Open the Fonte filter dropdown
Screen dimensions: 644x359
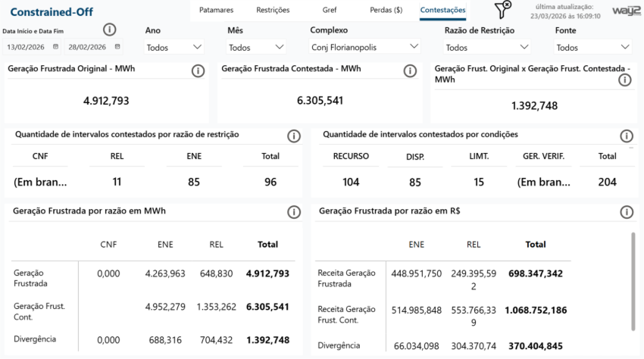click(x=593, y=47)
